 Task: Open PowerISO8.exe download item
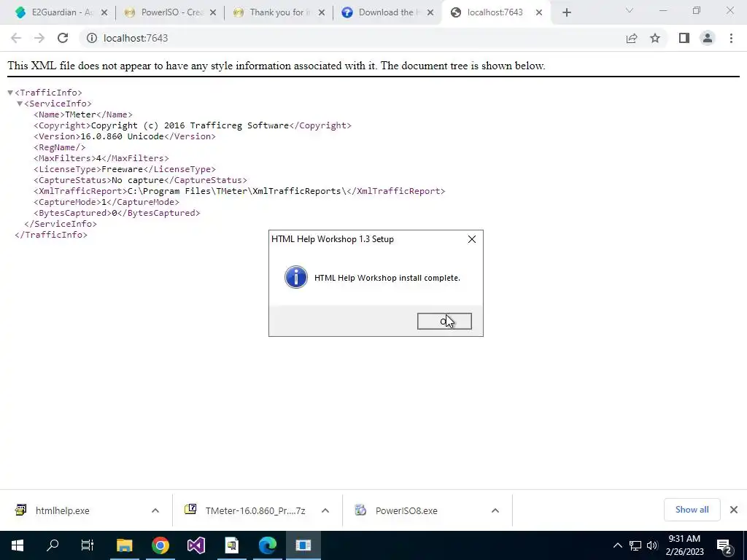406,510
